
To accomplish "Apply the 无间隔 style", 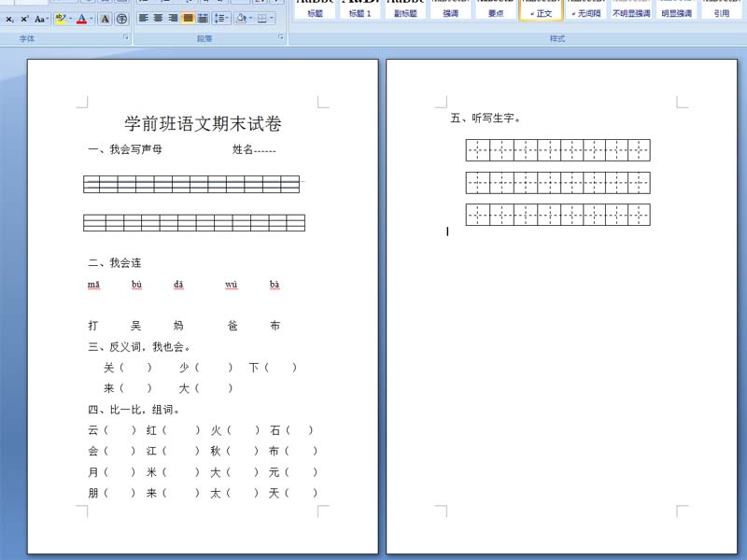I will pos(586,9).
